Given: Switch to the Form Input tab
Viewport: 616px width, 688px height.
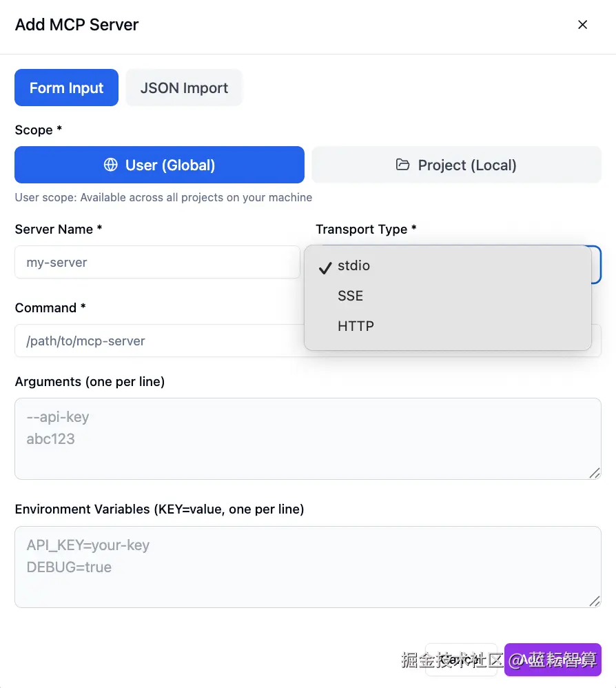Looking at the screenshot, I should (66, 88).
